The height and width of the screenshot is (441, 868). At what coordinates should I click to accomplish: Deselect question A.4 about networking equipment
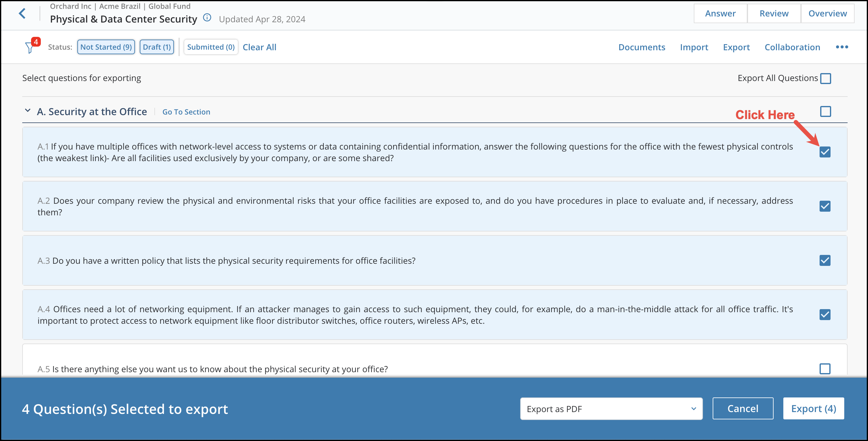[824, 315]
